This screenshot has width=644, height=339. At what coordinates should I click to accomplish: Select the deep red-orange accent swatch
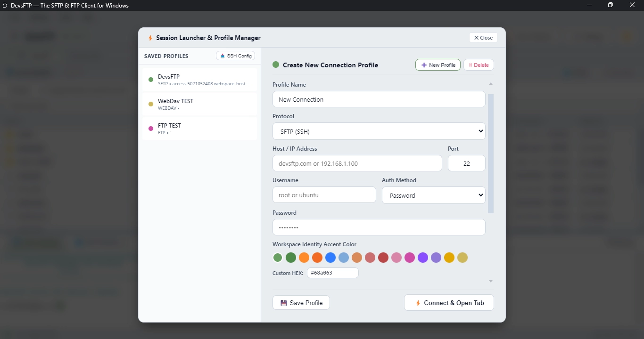(x=317, y=258)
